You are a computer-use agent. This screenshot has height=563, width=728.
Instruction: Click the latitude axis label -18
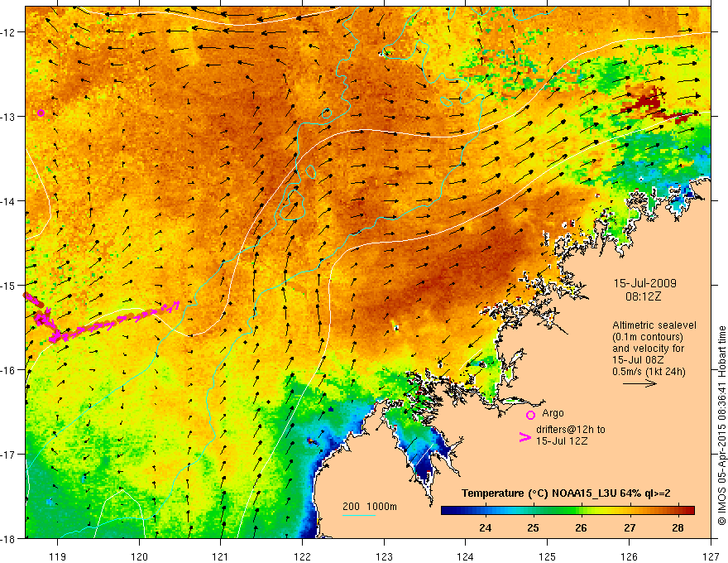[x=9, y=538]
